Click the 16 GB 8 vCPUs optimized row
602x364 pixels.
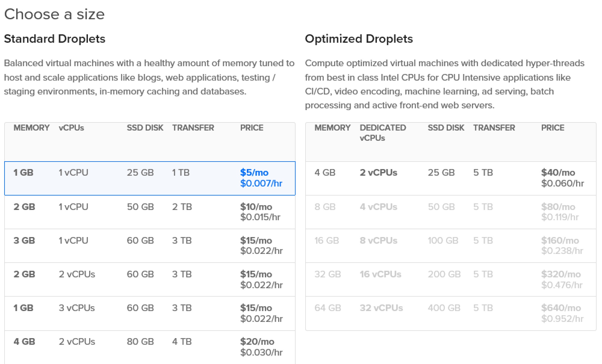[x=451, y=246]
